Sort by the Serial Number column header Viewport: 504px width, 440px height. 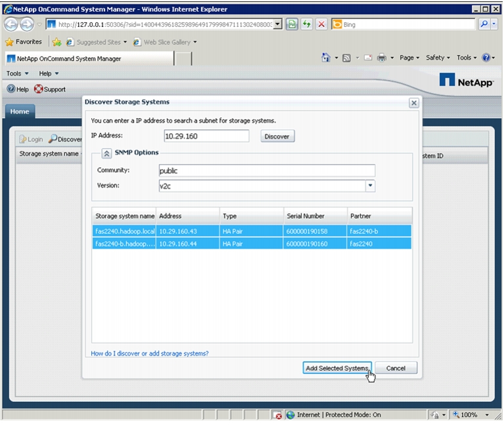tap(315, 216)
